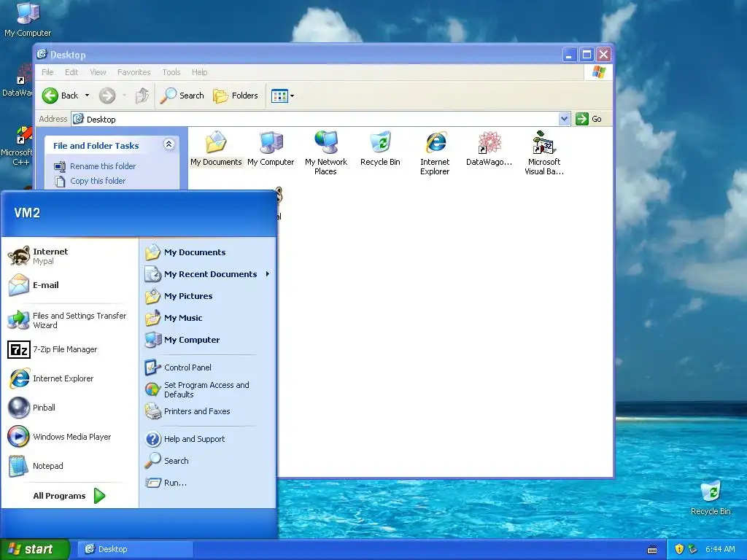Click Windows logo throbber in Explorer
This screenshot has height=560, width=747.
pos(598,72)
